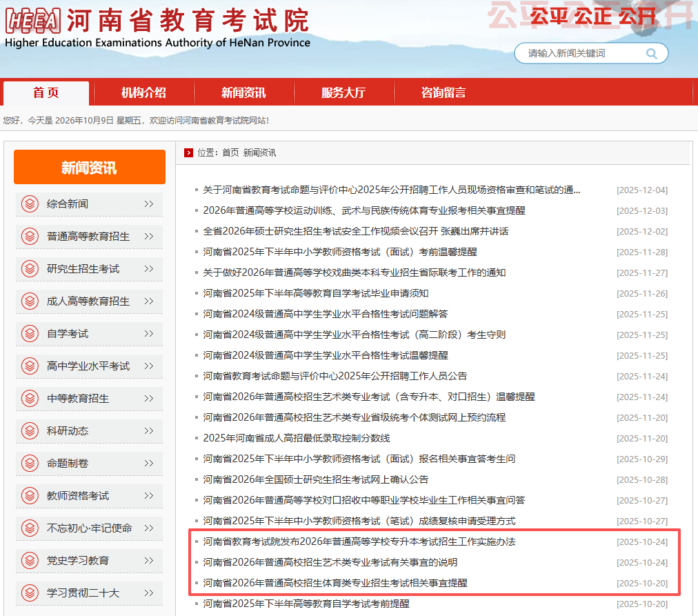The height and width of the screenshot is (616, 698).
Task: Click the circular icon beside 教师资格考试
Action: pos(30,496)
